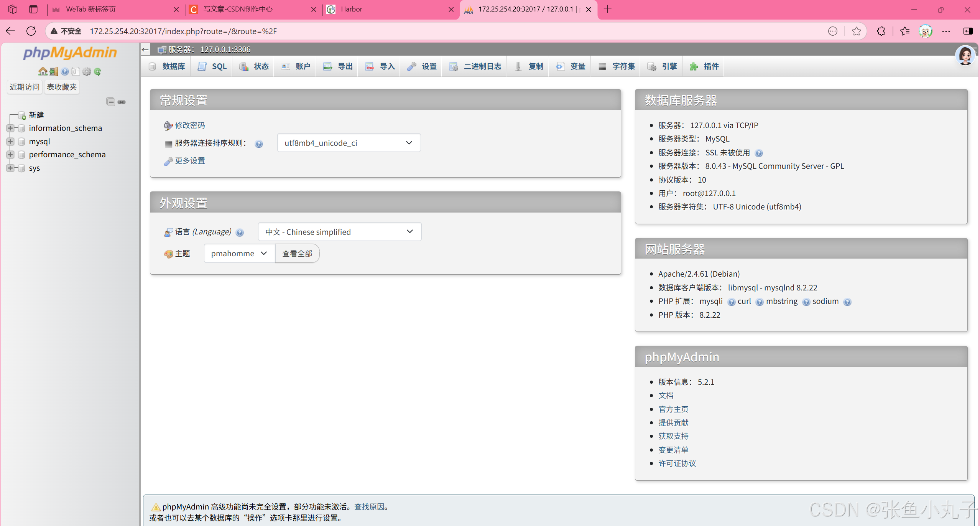Click help icon beside SSL 未被使用
The height and width of the screenshot is (526, 980).
click(758, 153)
